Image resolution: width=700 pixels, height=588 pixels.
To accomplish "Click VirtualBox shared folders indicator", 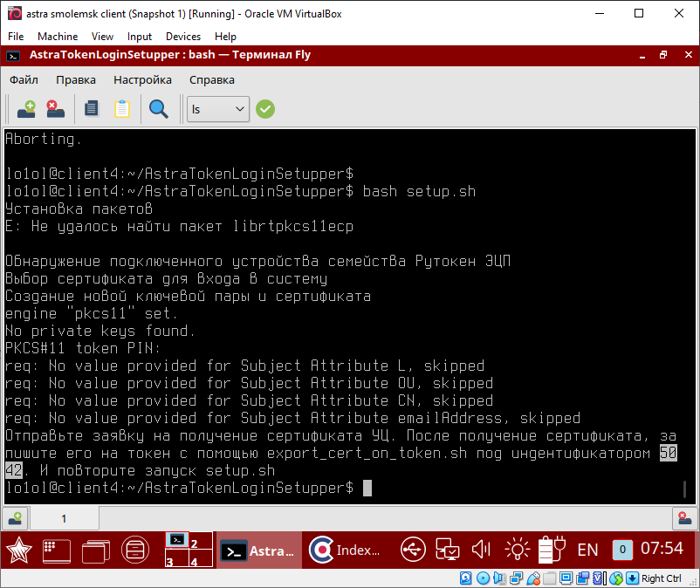I will pyautogui.click(x=550, y=578).
